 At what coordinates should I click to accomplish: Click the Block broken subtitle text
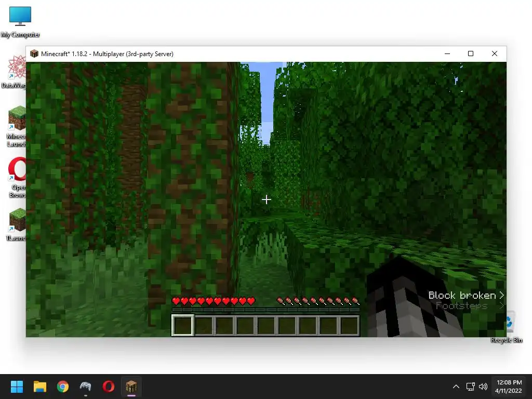click(462, 295)
